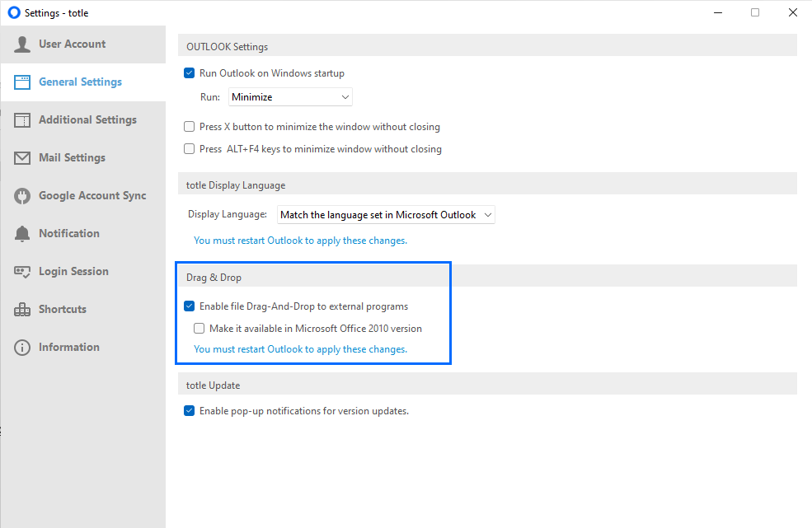
Task: Disable pop-up notifications for version updates
Action: (189, 411)
